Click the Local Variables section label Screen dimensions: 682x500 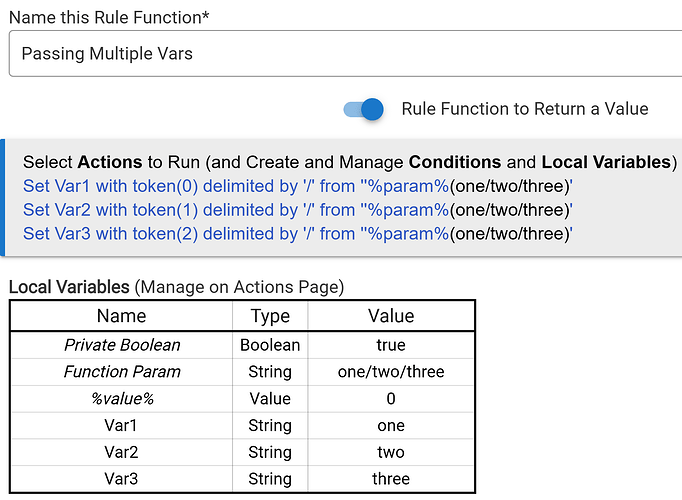(69, 287)
